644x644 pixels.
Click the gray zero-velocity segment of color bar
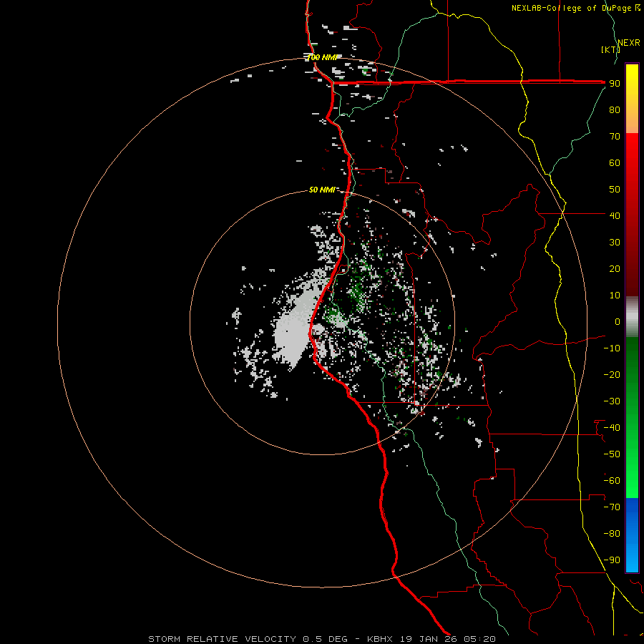click(x=632, y=317)
